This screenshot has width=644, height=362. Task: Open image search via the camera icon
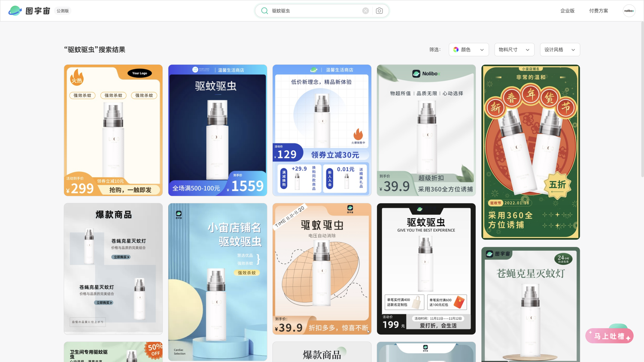point(379,11)
